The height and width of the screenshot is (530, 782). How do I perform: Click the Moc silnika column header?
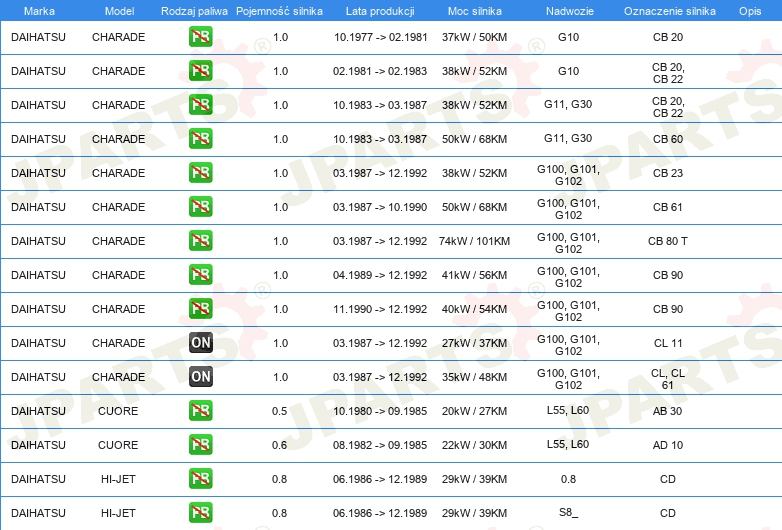pyautogui.click(x=474, y=11)
